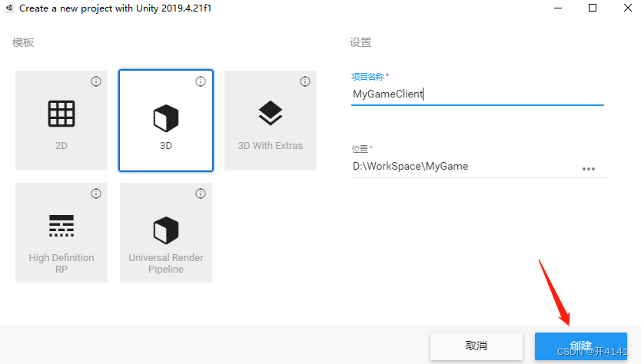
Task: Pick the High Definition RP template
Action: click(61, 233)
